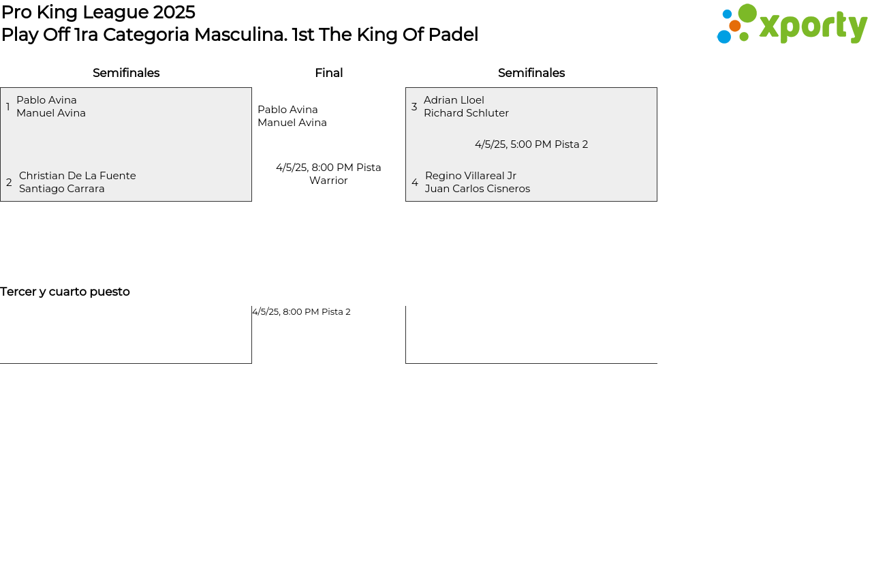Click the empty right third-place slot

click(531, 335)
